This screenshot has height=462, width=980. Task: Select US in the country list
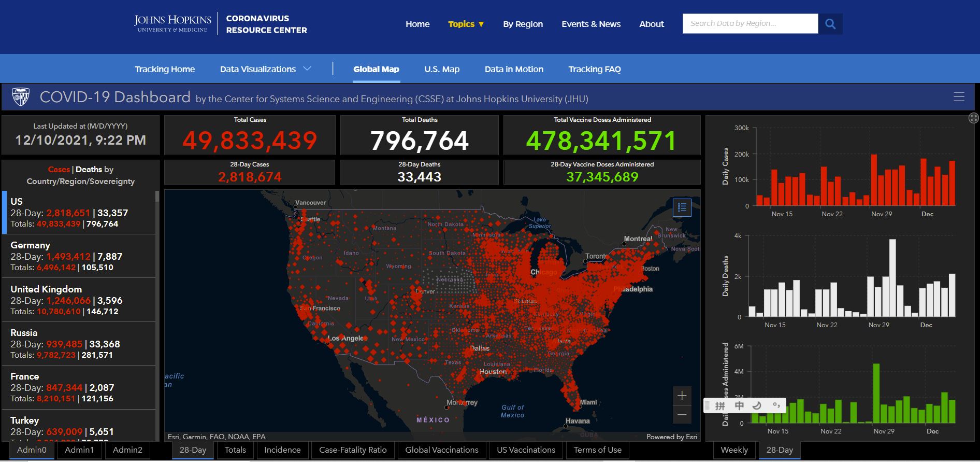pos(79,213)
